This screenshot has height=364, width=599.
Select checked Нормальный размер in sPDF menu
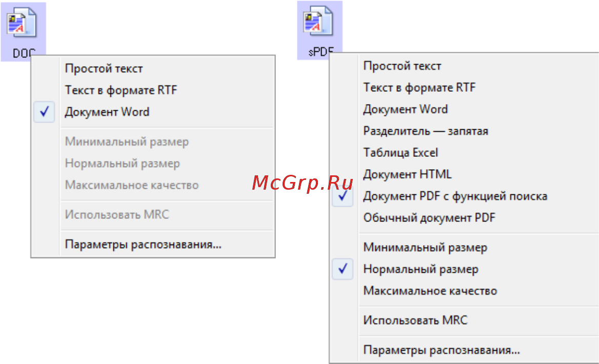point(464,269)
